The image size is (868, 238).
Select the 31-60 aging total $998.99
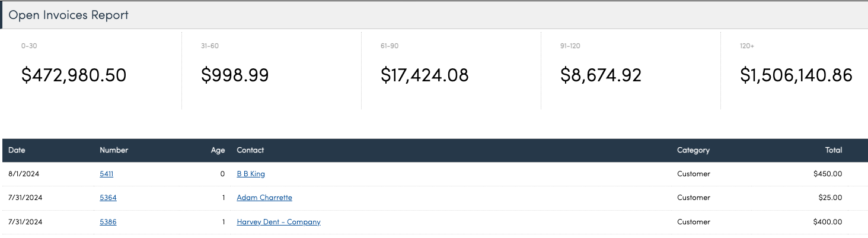(x=235, y=75)
